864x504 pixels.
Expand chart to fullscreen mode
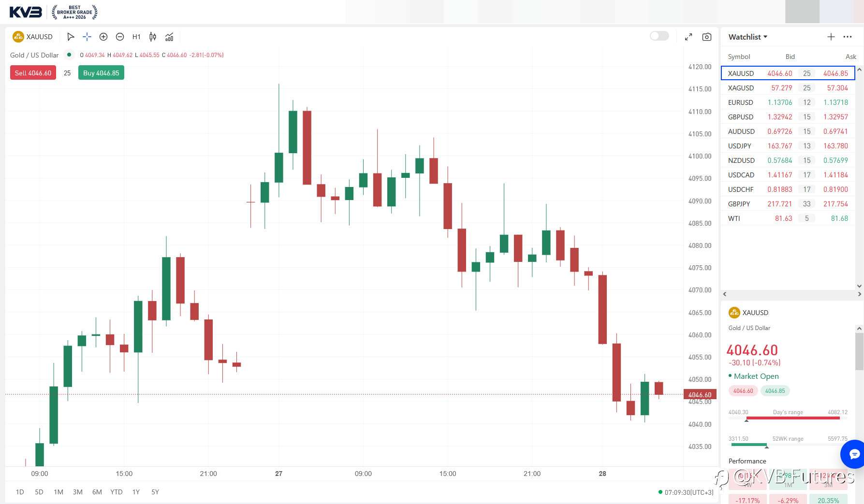(x=688, y=37)
